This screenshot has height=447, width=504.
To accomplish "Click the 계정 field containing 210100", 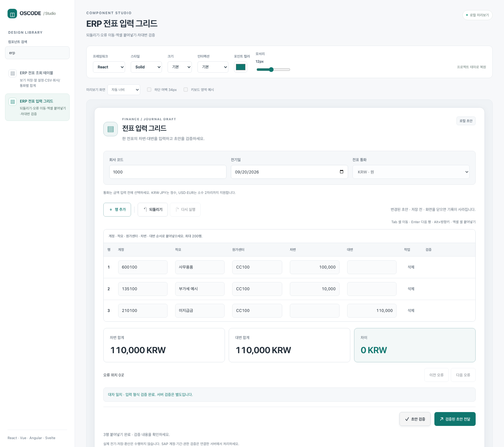I will (143, 311).
